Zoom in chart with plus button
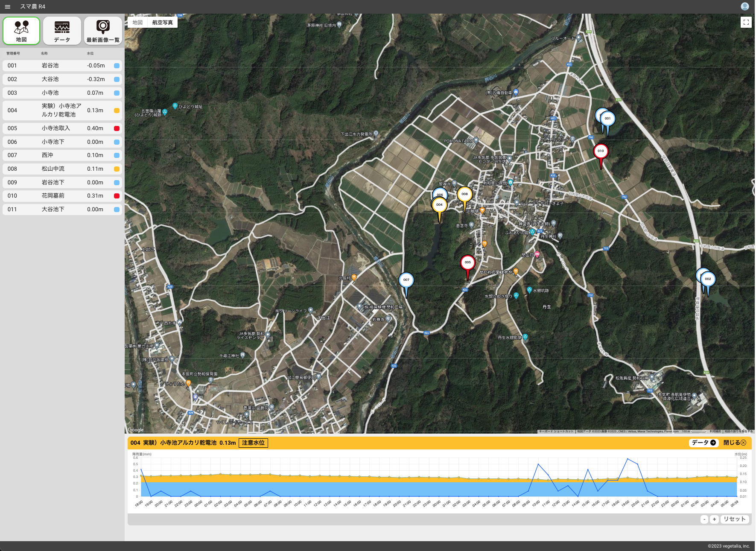This screenshot has width=756, height=551. (x=714, y=519)
